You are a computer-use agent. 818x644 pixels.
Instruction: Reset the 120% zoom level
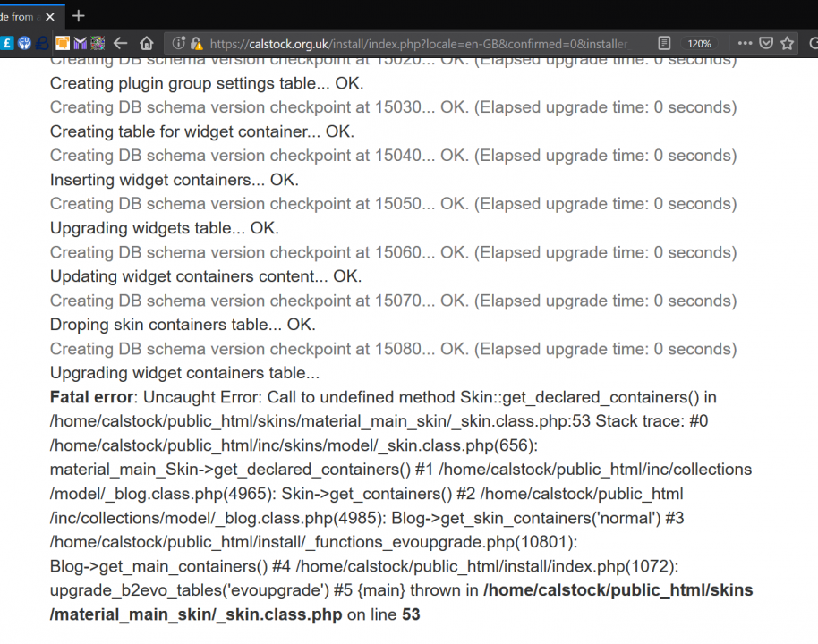[x=699, y=44]
